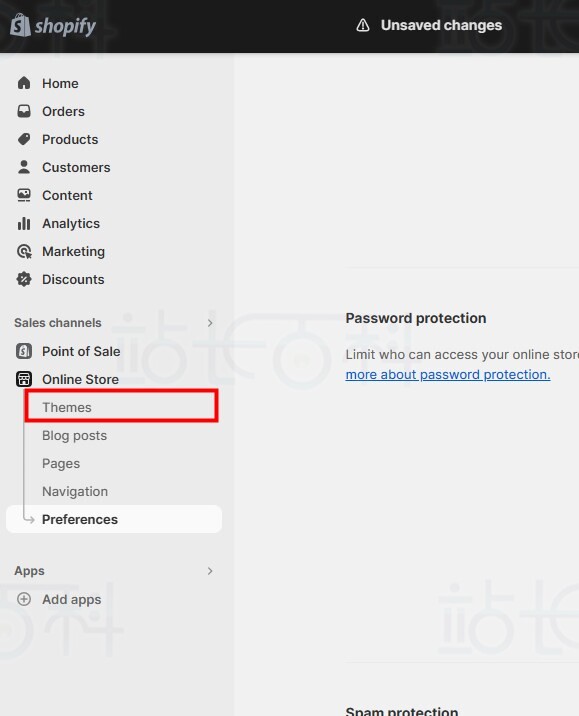579x716 pixels.
Task: Click the Orders inbox icon
Action: tap(24, 111)
